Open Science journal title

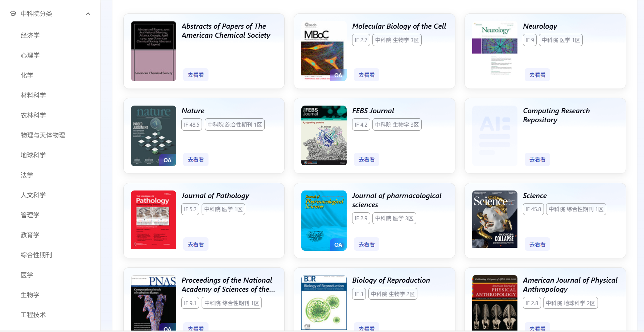tap(535, 196)
